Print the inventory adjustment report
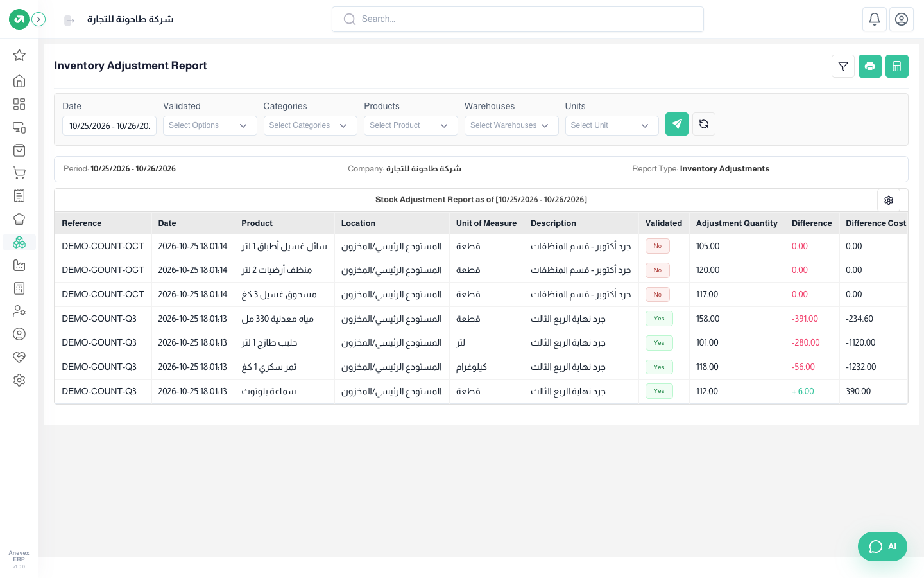 [870, 66]
